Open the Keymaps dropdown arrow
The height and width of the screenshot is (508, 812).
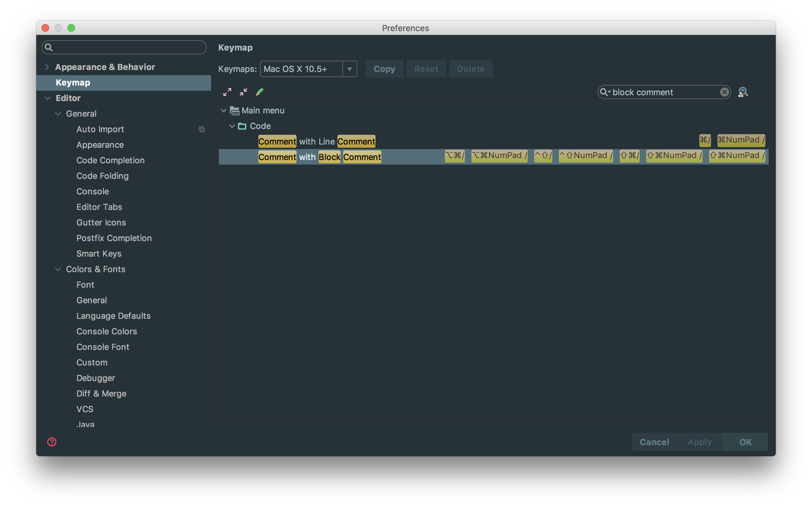349,69
